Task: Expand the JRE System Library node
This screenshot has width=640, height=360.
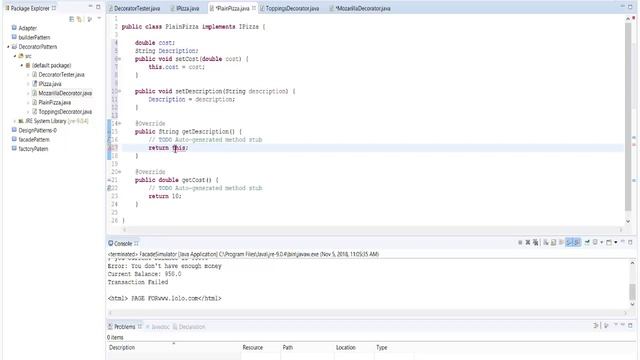Action: click(15, 121)
